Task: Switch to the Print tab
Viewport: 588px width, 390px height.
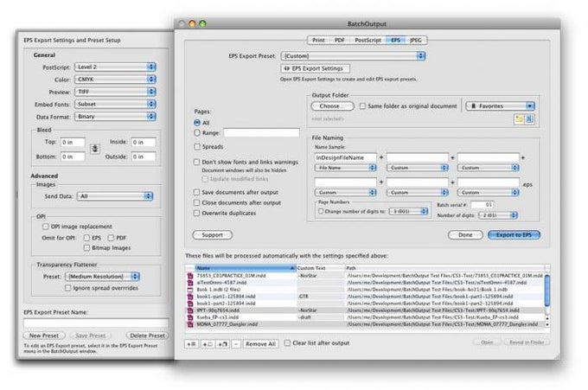Action: [x=318, y=40]
